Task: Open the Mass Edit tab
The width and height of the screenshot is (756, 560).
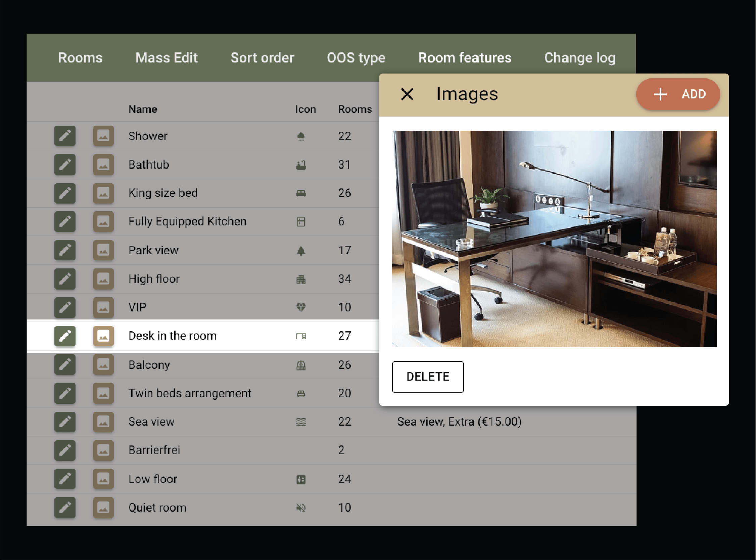Action: (166, 58)
